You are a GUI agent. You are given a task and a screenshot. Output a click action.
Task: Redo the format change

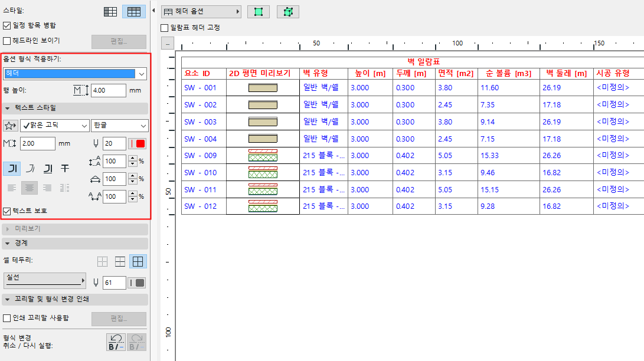tap(136, 342)
